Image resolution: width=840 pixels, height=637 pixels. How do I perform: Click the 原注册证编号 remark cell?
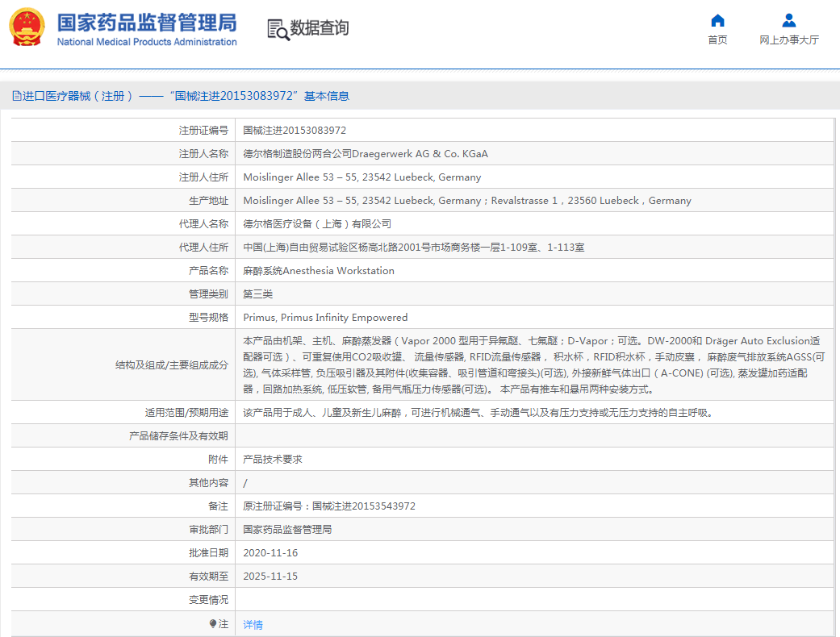(329, 506)
